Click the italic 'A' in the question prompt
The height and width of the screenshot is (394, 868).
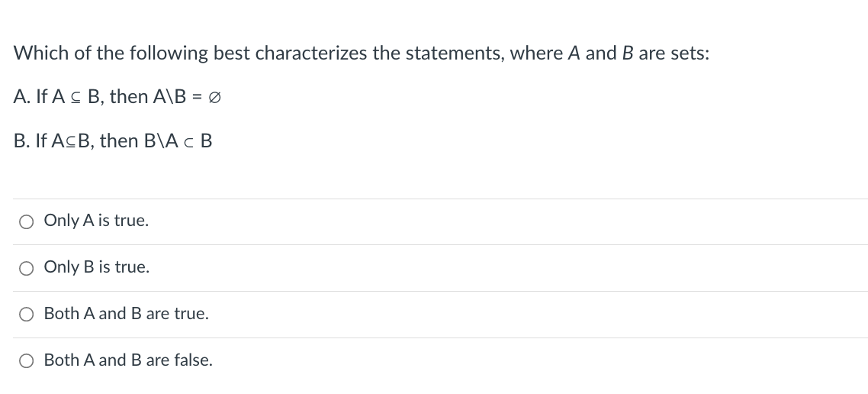pos(574,53)
